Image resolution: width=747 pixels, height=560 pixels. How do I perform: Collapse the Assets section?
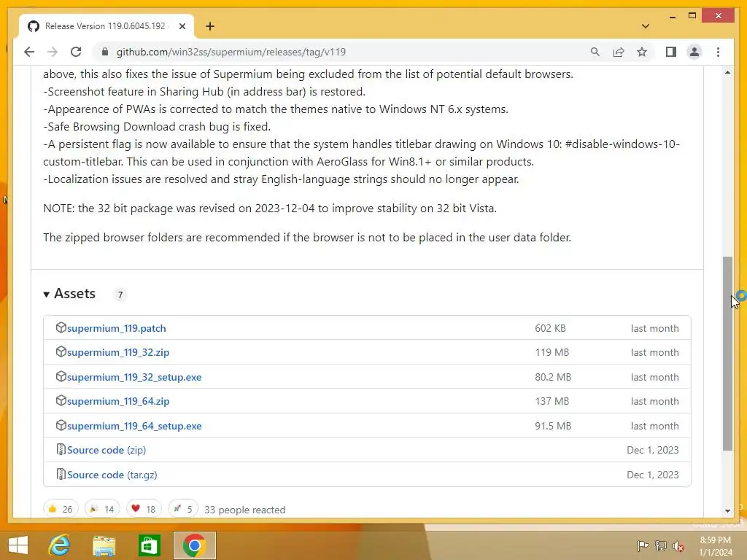click(x=69, y=294)
